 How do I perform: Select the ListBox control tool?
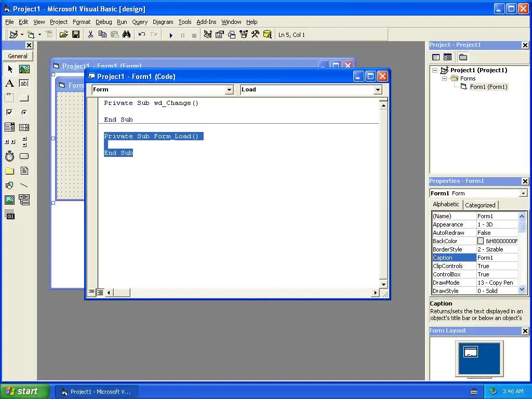coord(24,127)
